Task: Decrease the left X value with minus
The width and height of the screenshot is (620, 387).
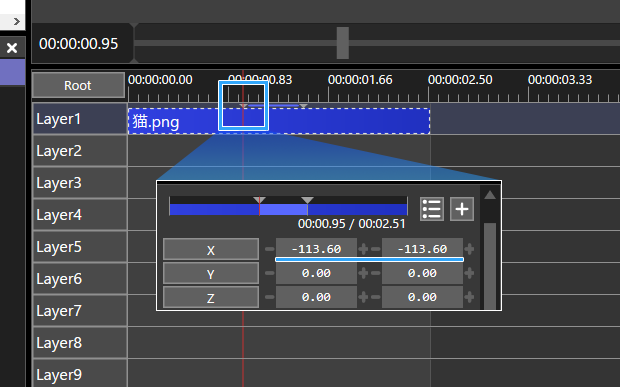Action: pyautogui.click(x=270, y=249)
